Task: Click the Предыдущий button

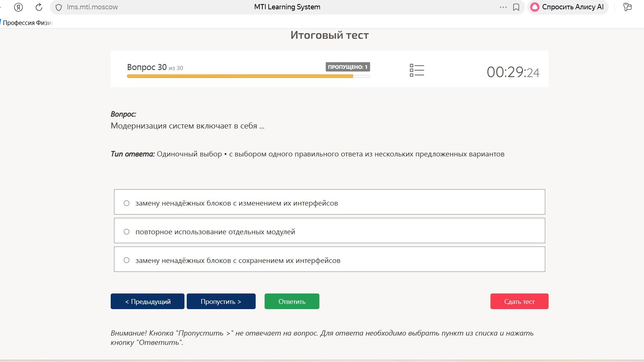Action: pos(148,301)
